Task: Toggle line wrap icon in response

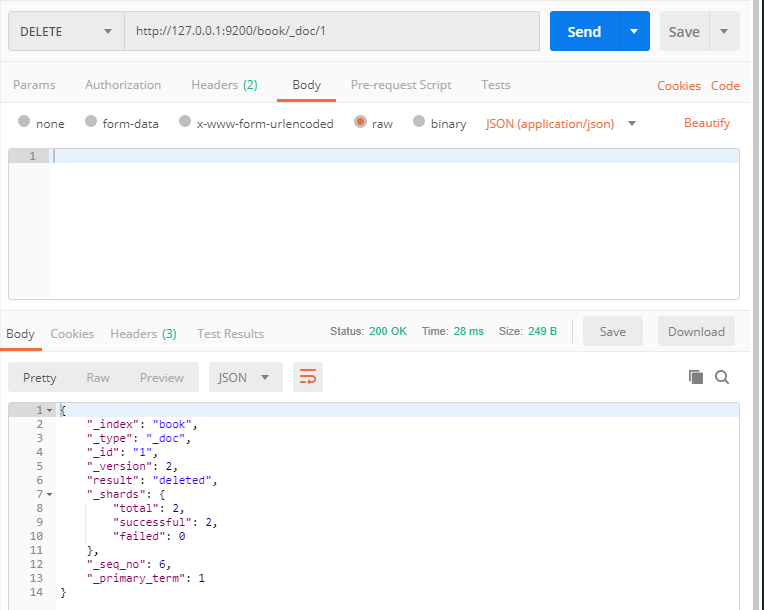Action: click(308, 377)
